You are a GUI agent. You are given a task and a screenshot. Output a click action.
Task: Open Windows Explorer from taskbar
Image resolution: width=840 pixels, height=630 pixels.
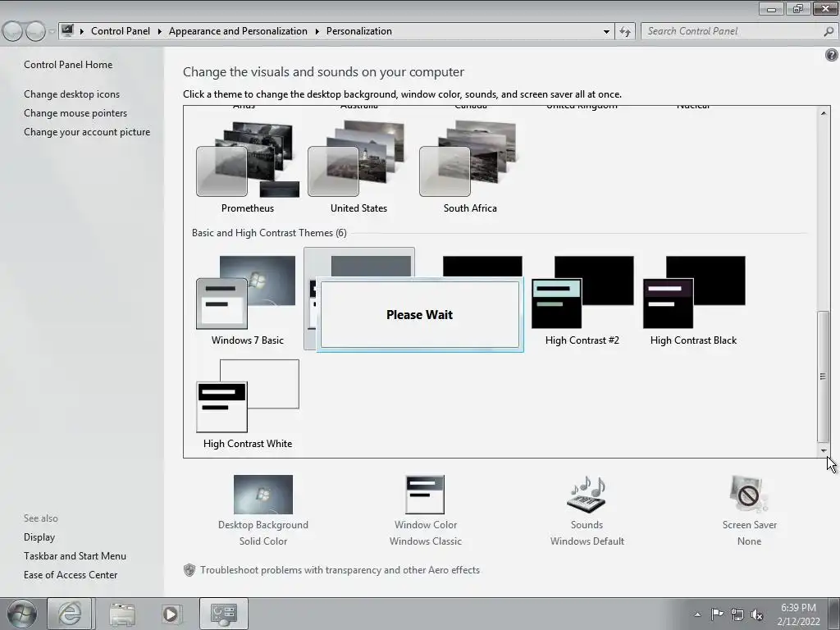tap(122, 614)
